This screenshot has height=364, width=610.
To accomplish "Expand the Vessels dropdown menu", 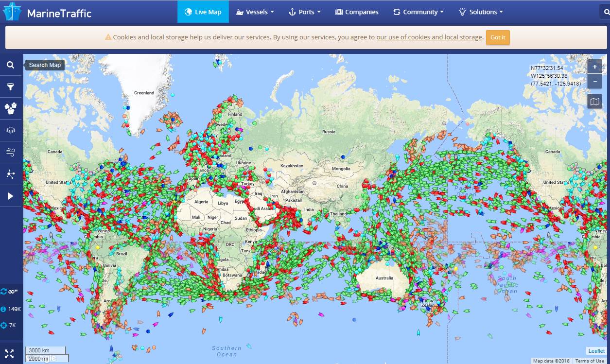I will (255, 12).
